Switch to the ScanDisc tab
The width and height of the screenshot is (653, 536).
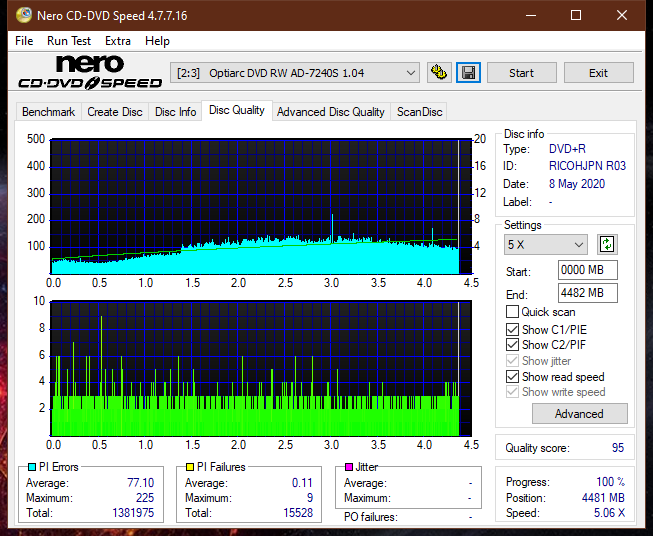(x=419, y=112)
